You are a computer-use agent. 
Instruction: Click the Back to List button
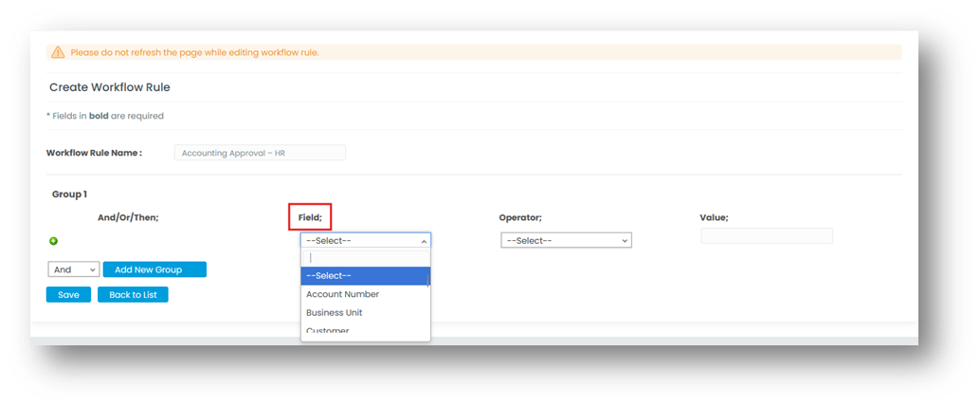[133, 294]
